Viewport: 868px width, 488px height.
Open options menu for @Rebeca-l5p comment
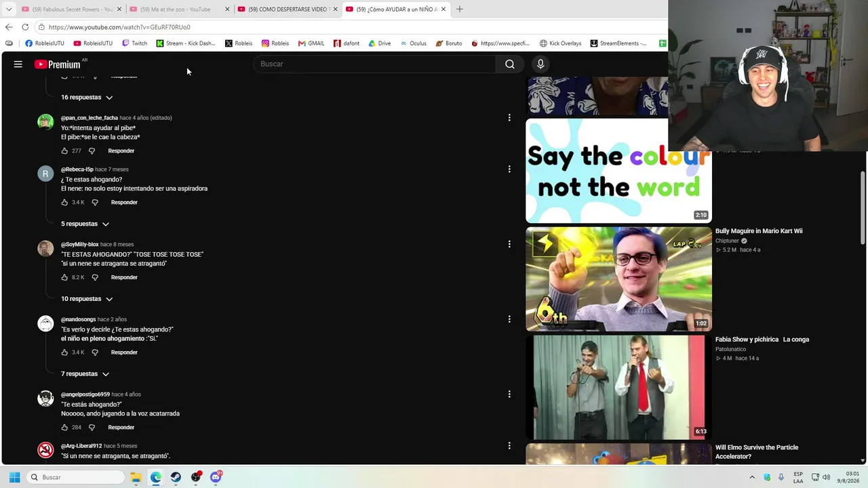pos(509,169)
